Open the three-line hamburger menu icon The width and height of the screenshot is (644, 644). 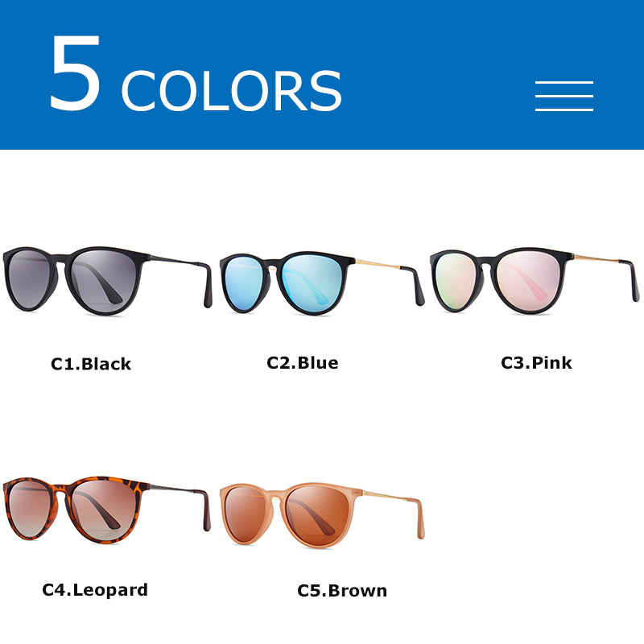tap(564, 96)
